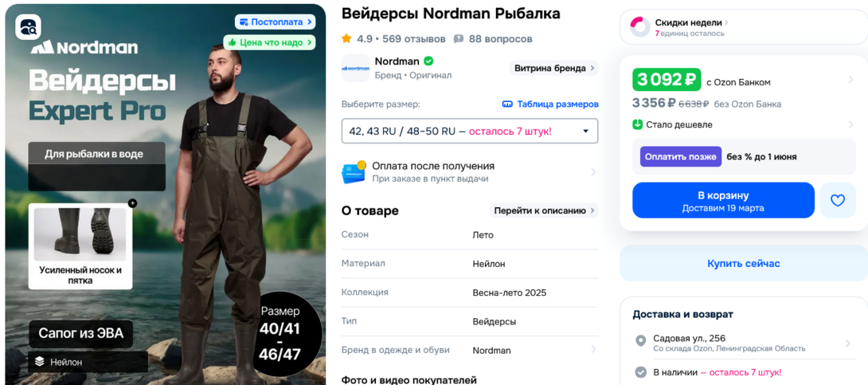Click 'Перейти к описанию' link
This screenshot has height=385, width=868.
click(544, 210)
